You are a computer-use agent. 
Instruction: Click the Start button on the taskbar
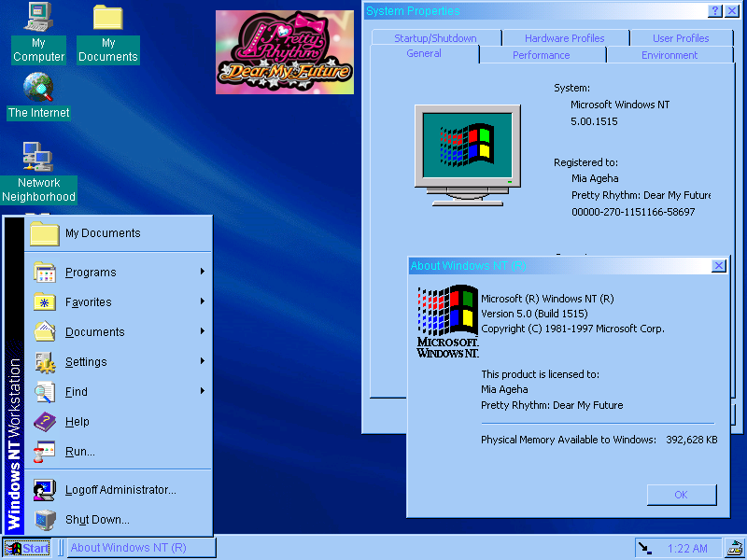coord(27,549)
